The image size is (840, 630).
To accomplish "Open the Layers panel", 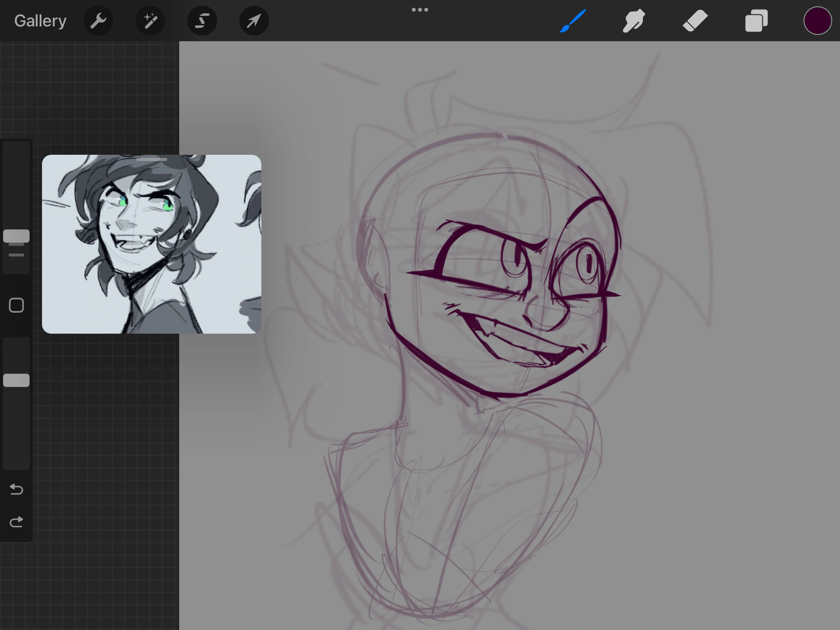I will click(756, 20).
